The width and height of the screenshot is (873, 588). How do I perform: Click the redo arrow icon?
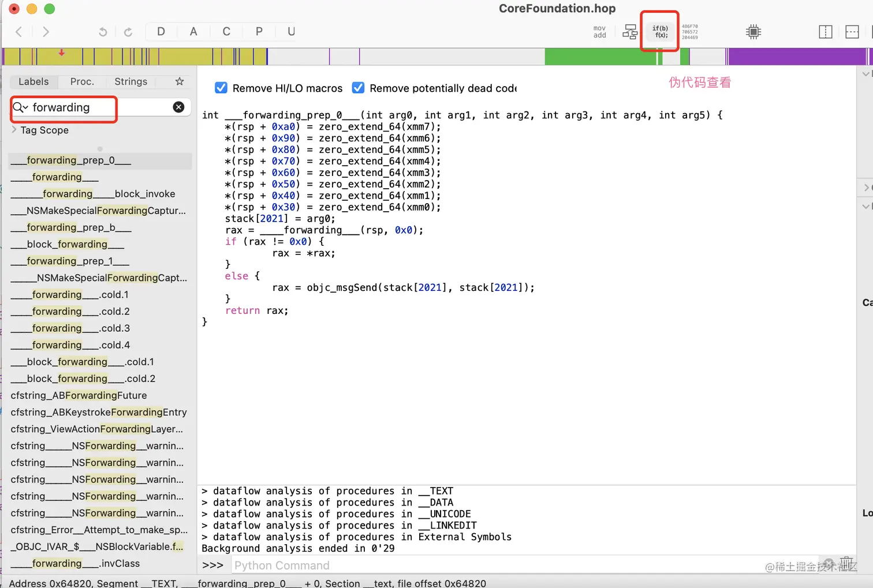pyautogui.click(x=128, y=32)
